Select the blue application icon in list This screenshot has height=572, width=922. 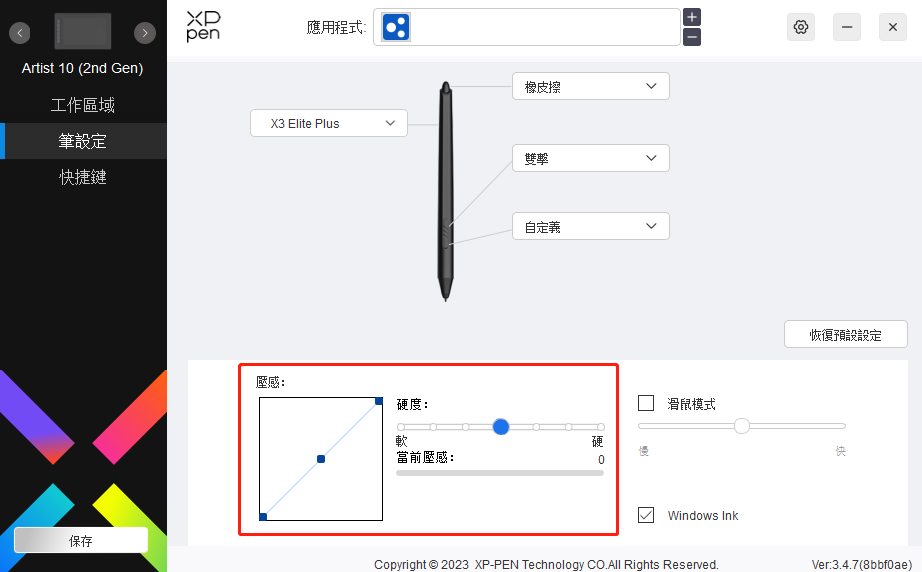[396, 27]
